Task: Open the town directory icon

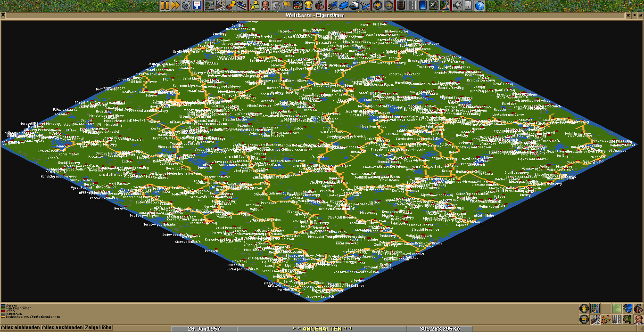Action: pyautogui.click(x=220, y=6)
